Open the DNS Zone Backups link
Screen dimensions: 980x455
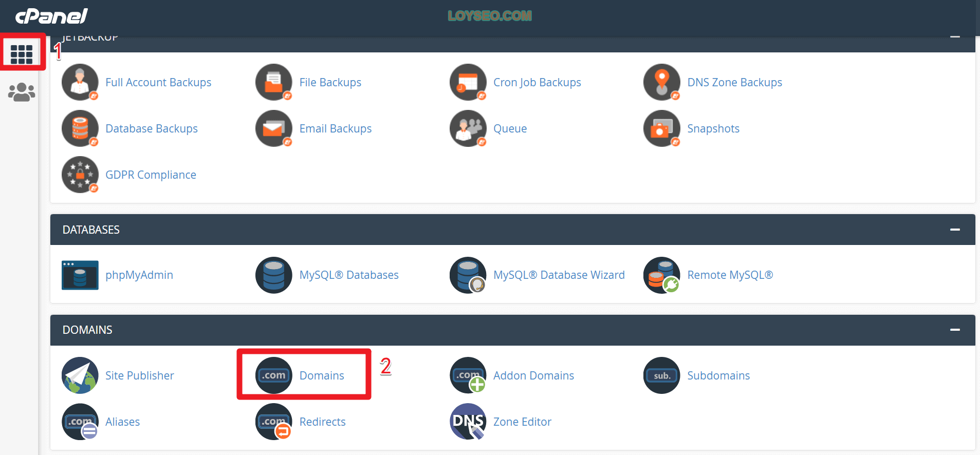[735, 82]
